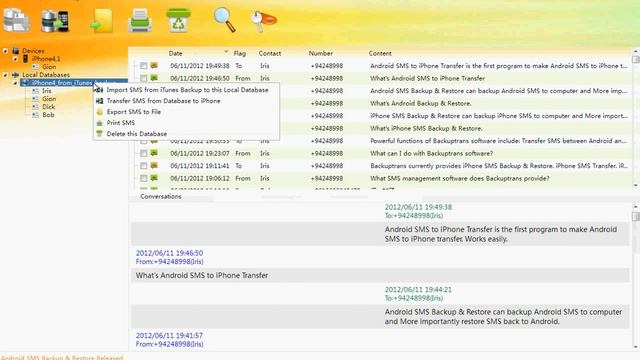Select the iPhone4_from iTunes backup database

coord(73,83)
